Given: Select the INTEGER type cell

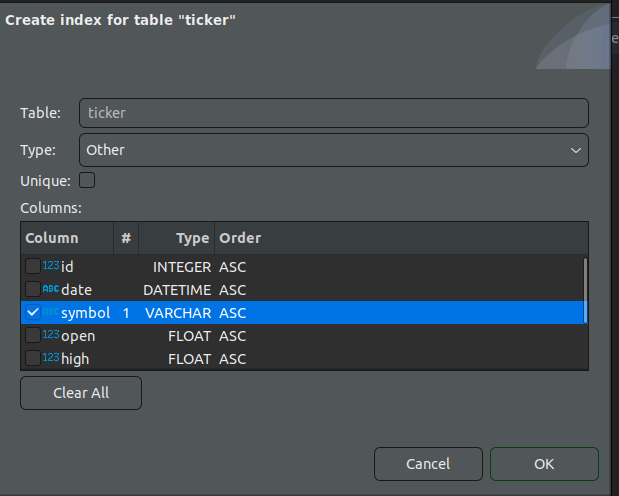Looking at the screenshot, I should 182,267.
